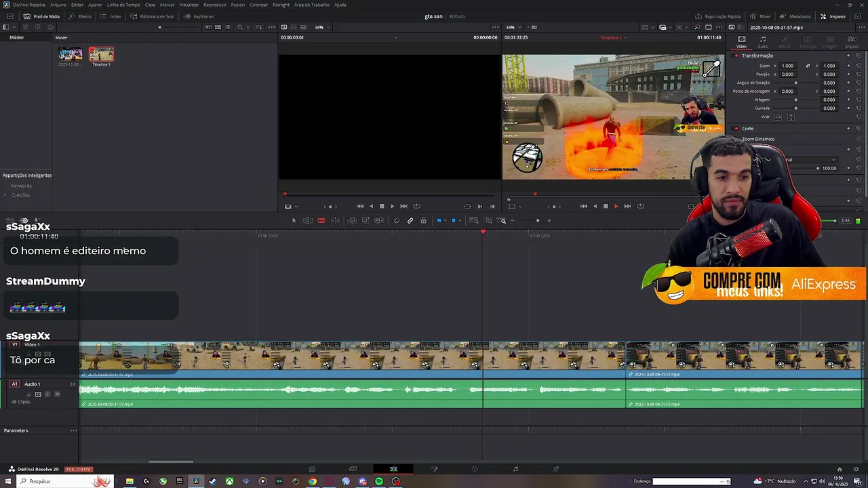Toggle the Corte enable switch

point(736,128)
